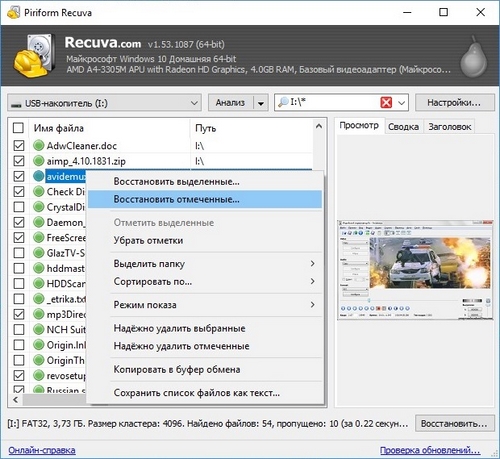This screenshot has height=459, width=500.
Task: Sort by the Имя файла column header
Action: point(110,128)
